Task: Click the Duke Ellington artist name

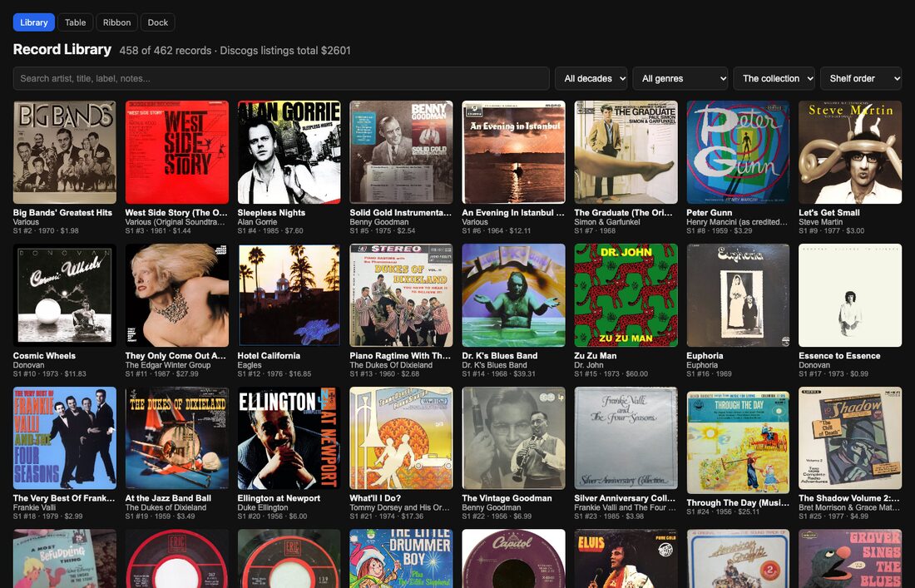Action: coord(263,507)
